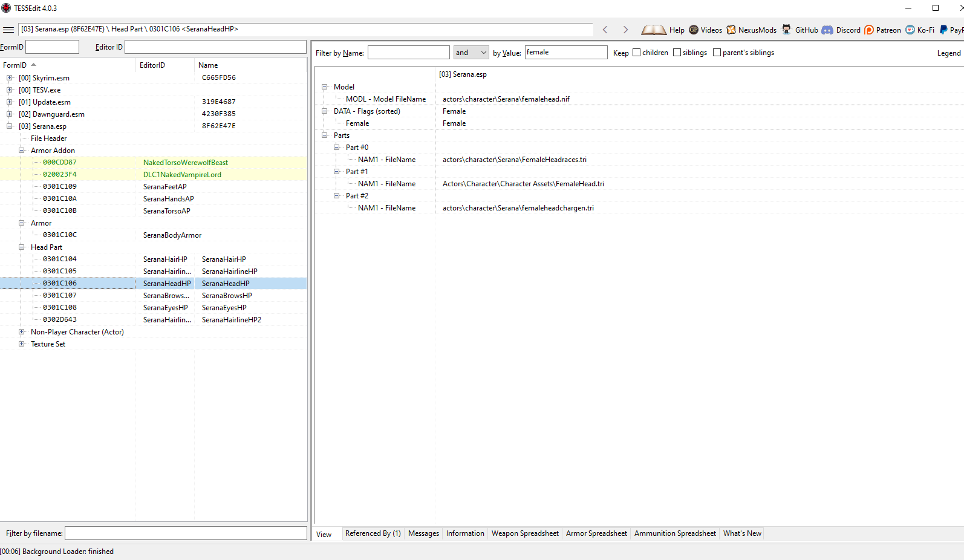
Task: Enable the Keep children checkbox
Action: click(x=636, y=53)
